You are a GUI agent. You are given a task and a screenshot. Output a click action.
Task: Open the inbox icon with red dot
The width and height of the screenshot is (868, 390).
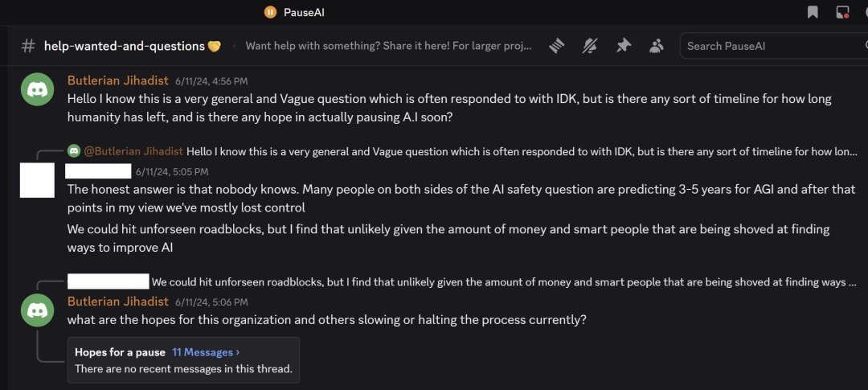click(x=842, y=12)
